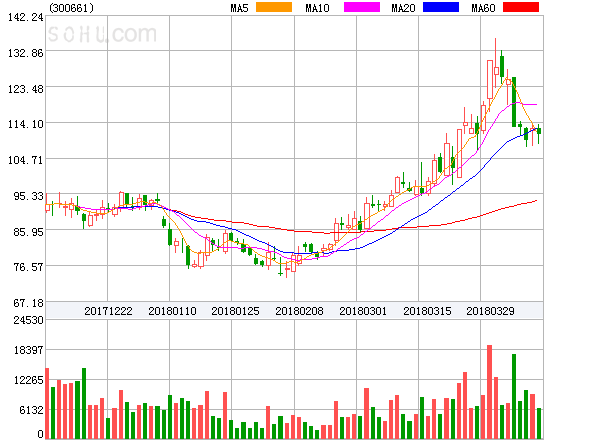Click the tallest red volume bar

point(489,392)
